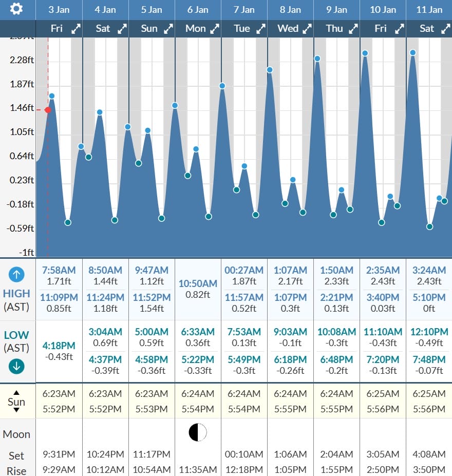Click the 7:58AM high tide point on 3 Jan chart
Image resolution: width=452 pixels, height=476 pixels.
pos(51,96)
